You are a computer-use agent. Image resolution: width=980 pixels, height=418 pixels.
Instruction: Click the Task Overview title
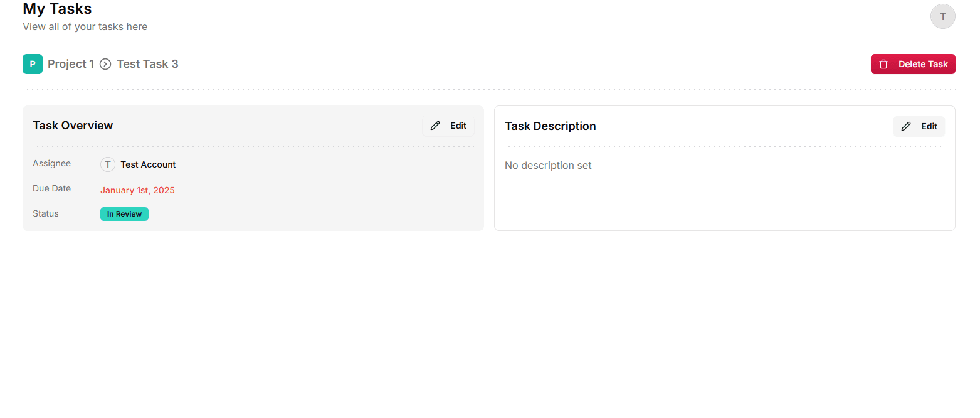coord(73,126)
